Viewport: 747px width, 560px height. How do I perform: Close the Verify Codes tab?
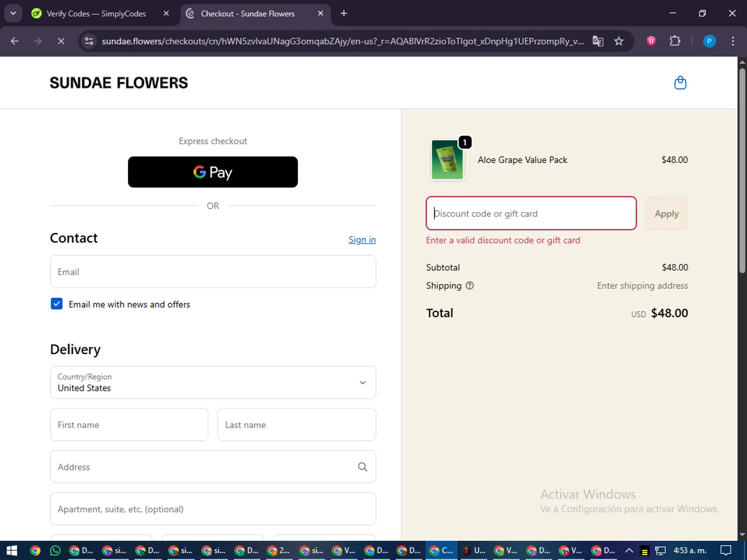point(166,13)
